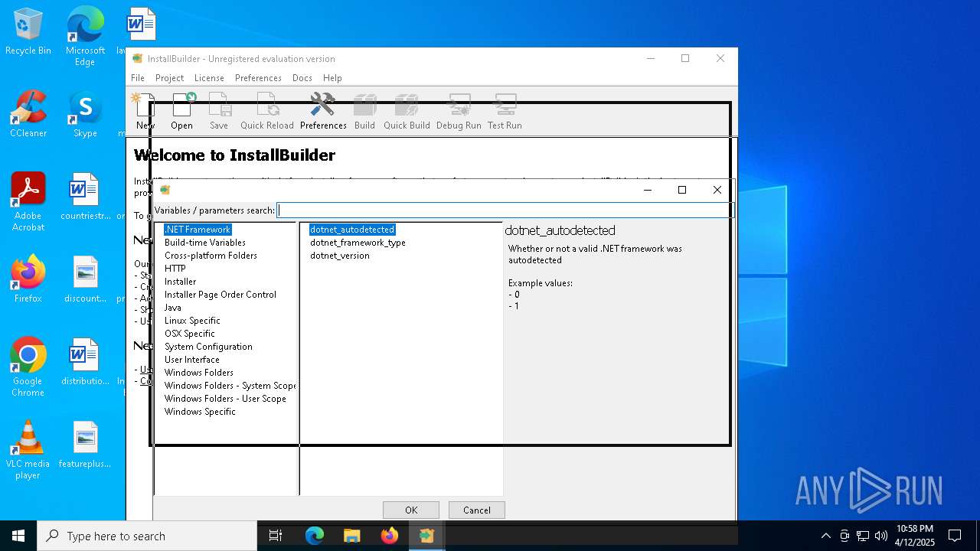This screenshot has width=980, height=551.
Task: Select the OSX Specific category
Action: coord(190,334)
